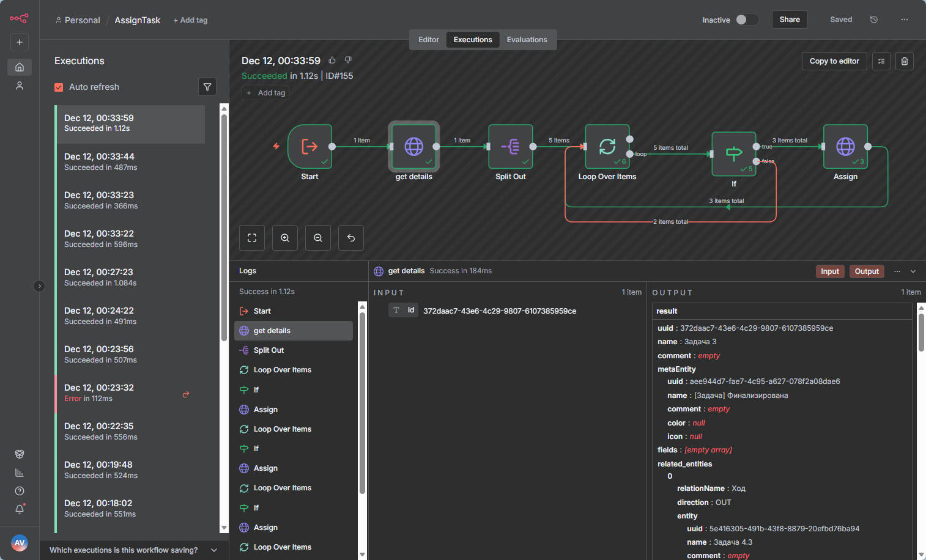Toggle the Auto refresh checkbox
This screenshot has height=560, width=926.
coord(59,87)
